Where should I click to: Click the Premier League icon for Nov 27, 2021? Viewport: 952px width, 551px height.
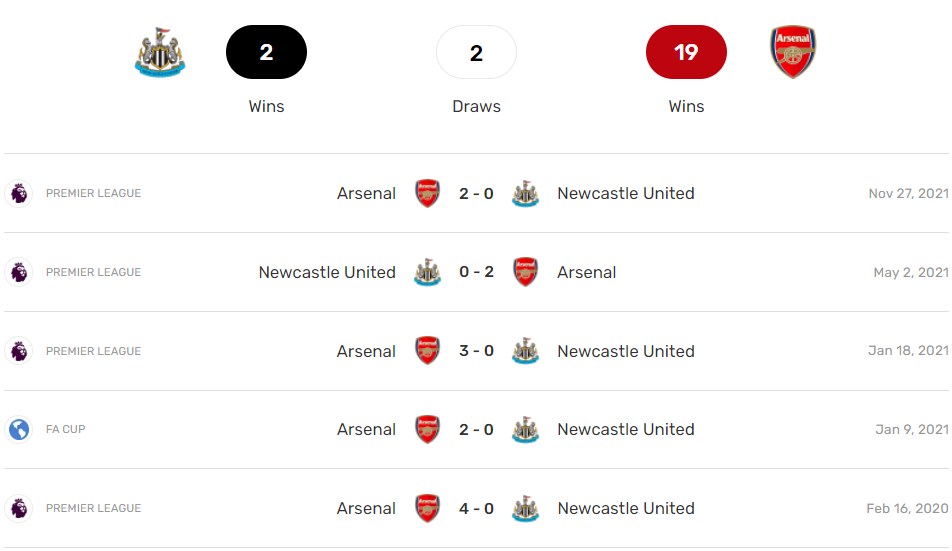coord(19,193)
